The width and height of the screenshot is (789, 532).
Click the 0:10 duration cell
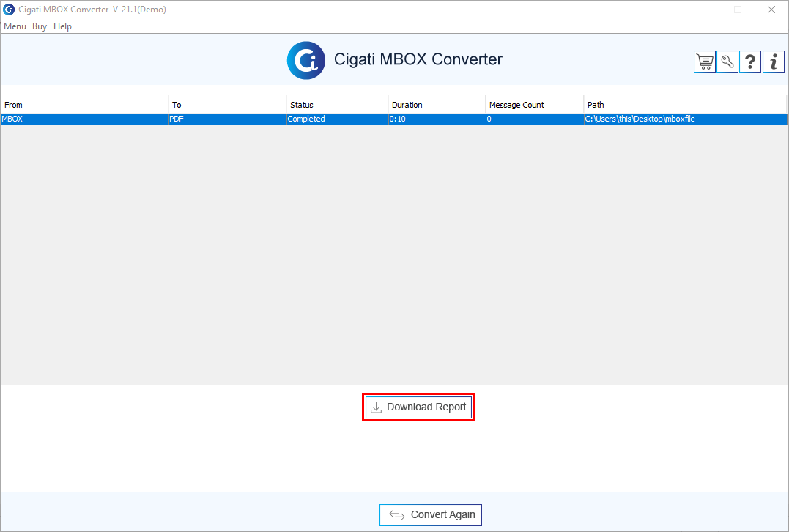pos(437,119)
